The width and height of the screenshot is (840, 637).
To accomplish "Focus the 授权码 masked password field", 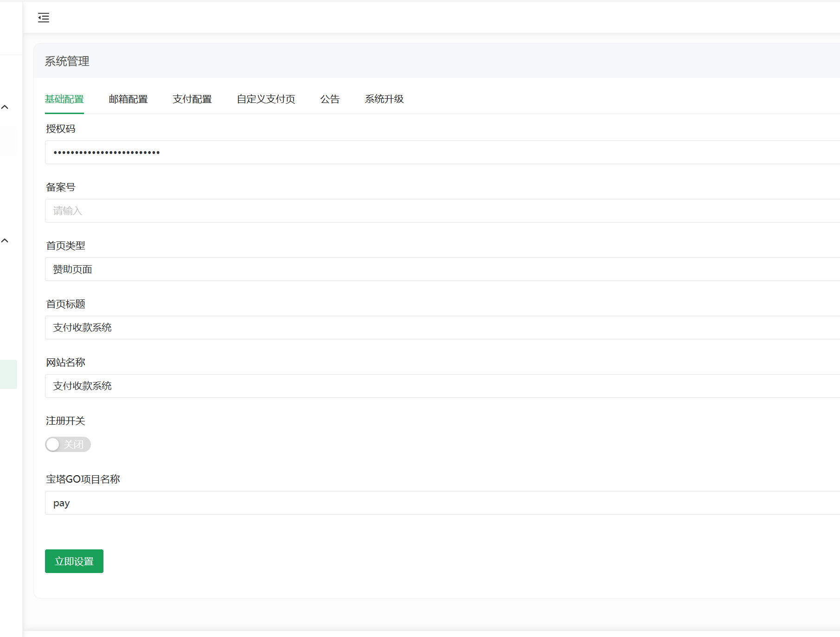I will (x=441, y=153).
